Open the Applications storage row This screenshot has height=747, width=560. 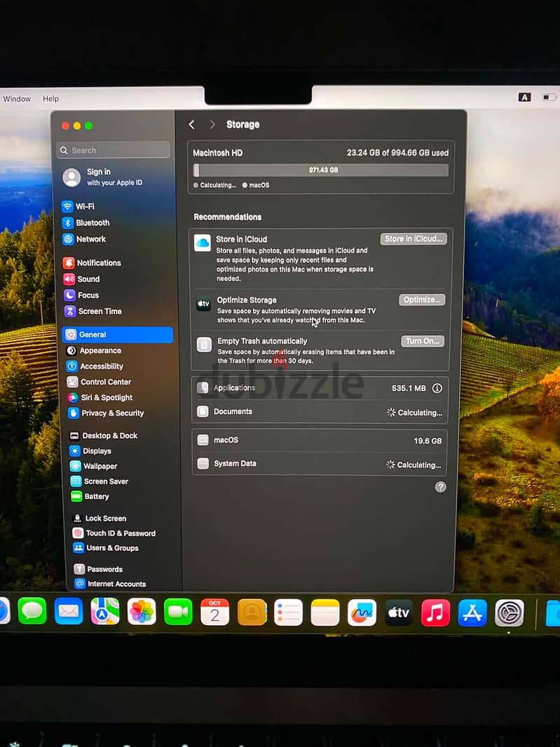[x=320, y=388]
